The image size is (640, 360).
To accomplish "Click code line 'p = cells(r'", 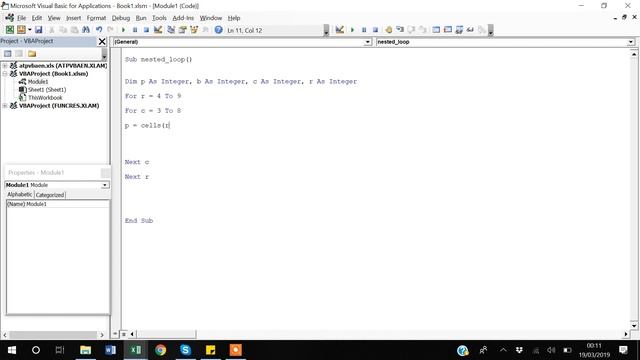I will [x=147, y=125].
